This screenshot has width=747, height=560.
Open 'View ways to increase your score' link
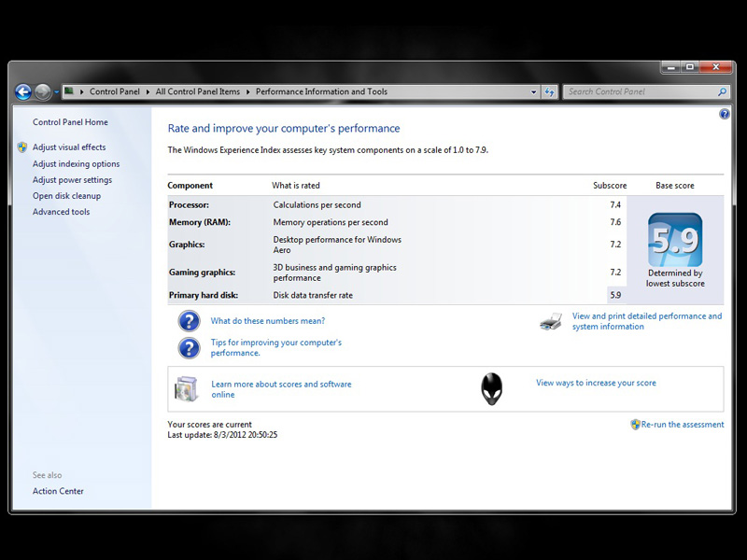596,383
